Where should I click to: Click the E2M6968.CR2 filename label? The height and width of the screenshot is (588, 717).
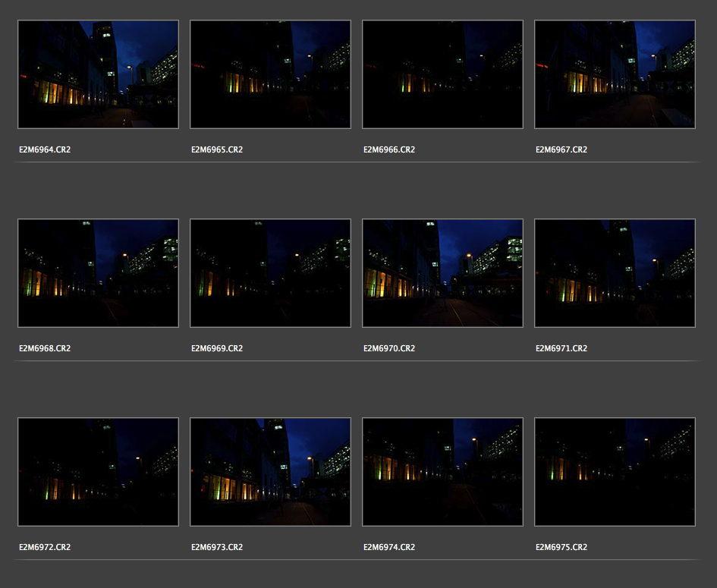(x=45, y=349)
